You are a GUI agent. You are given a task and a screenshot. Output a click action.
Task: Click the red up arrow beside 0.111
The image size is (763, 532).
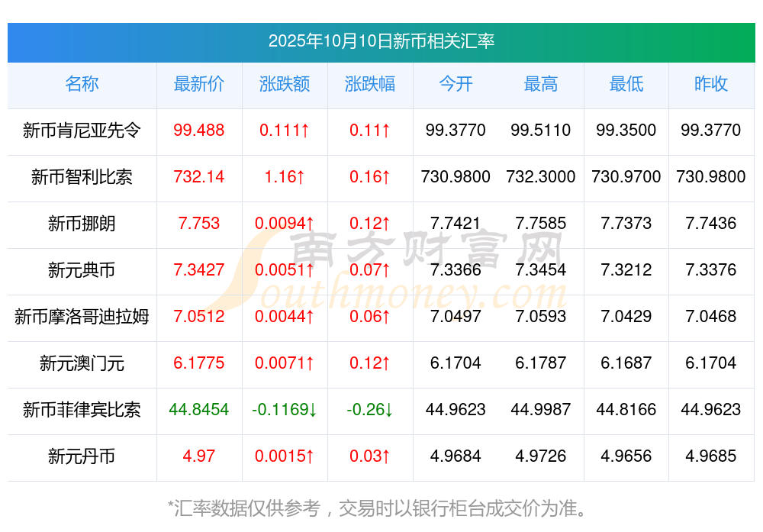pyautogui.click(x=304, y=131)
